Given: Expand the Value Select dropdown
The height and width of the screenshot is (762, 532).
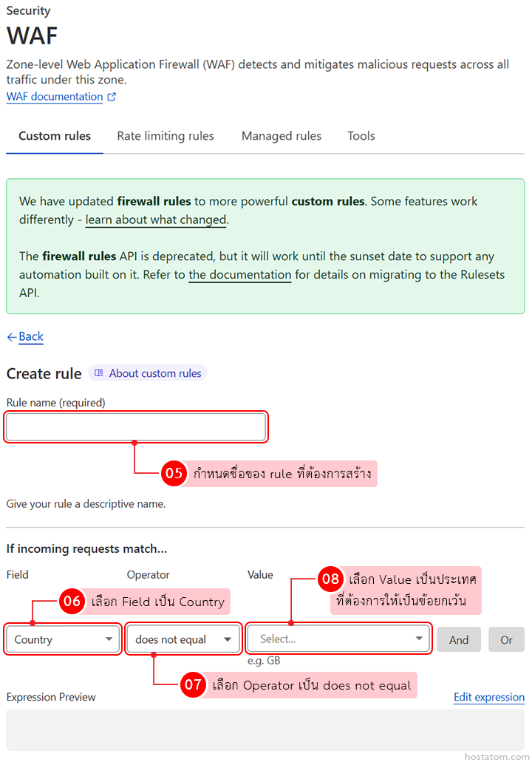Looking at the screenshot, I should [339, 639].
